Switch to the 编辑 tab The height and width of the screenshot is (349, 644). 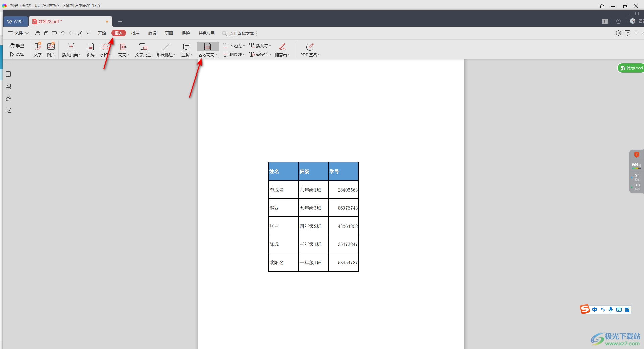coord(152,33)
